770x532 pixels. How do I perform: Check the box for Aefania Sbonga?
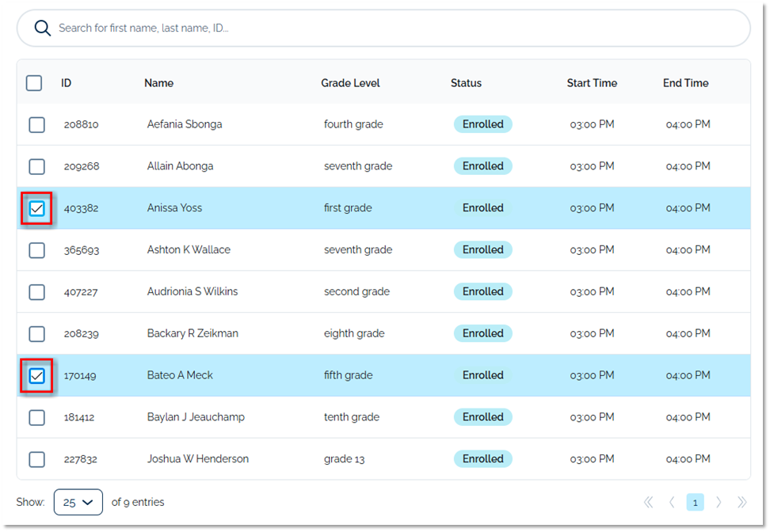(x=36, y=124)
